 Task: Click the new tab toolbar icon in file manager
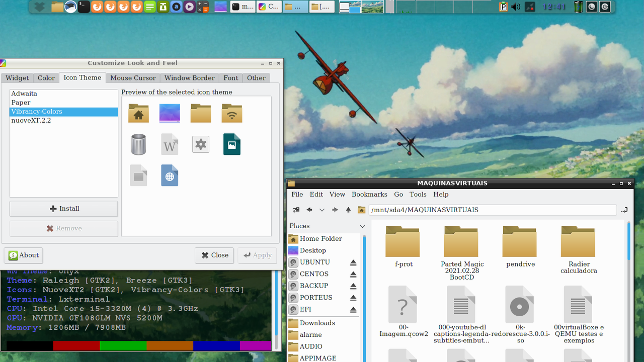pyautogui.click(x=296, y=210)
